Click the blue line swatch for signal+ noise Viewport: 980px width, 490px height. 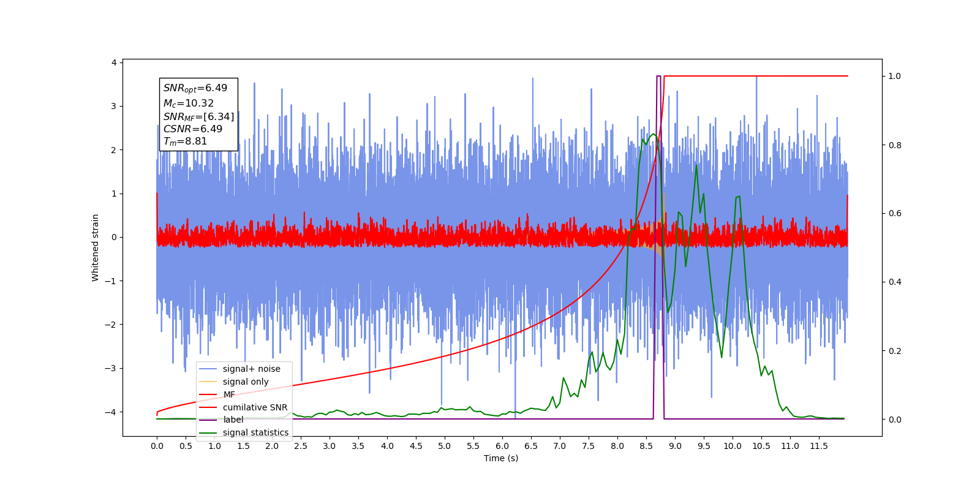point(208,369)
